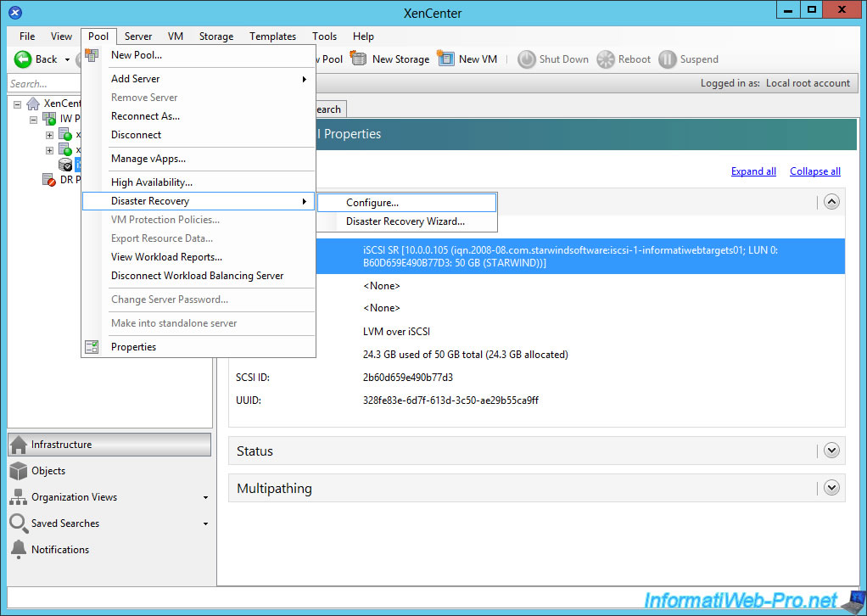
Task: Open the Storage menu
Action: 216,36
